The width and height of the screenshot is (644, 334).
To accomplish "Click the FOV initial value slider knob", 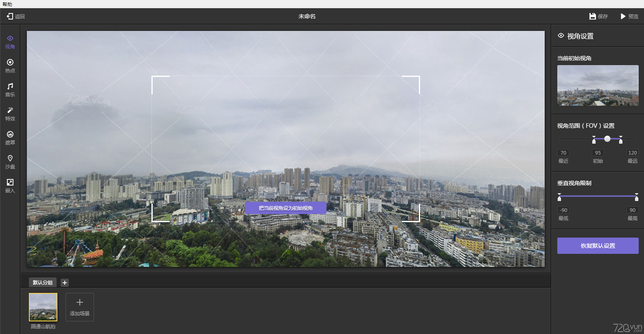I will tap(607, 139).
